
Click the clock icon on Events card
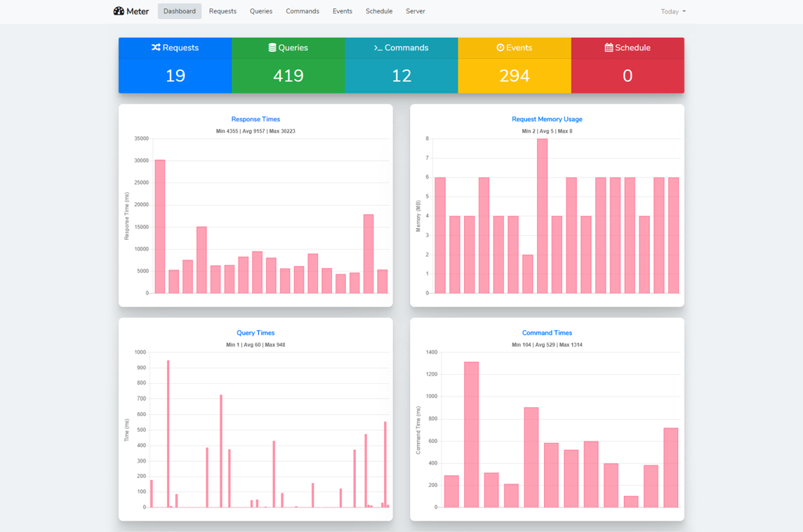500,48
